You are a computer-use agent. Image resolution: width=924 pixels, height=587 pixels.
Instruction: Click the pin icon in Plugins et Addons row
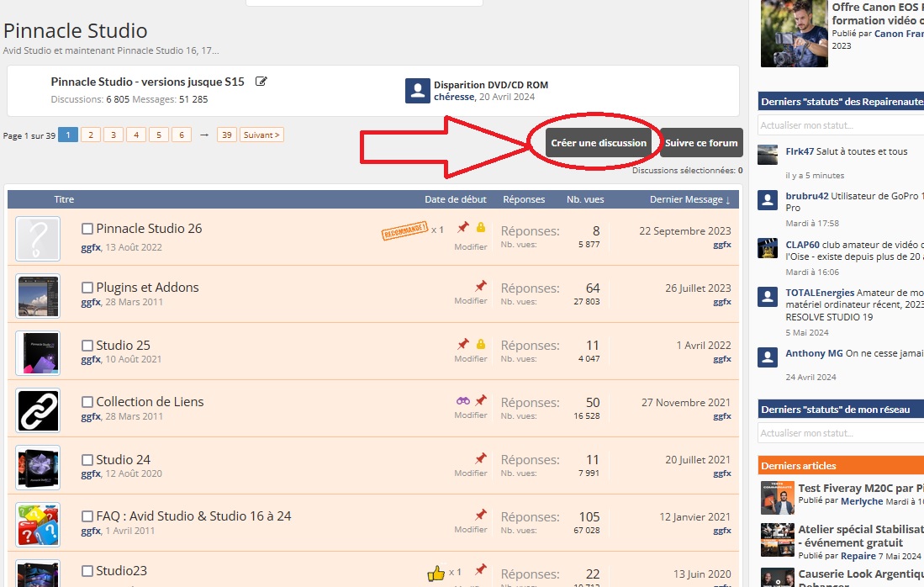pyautogui.click(x=481, y=286)
